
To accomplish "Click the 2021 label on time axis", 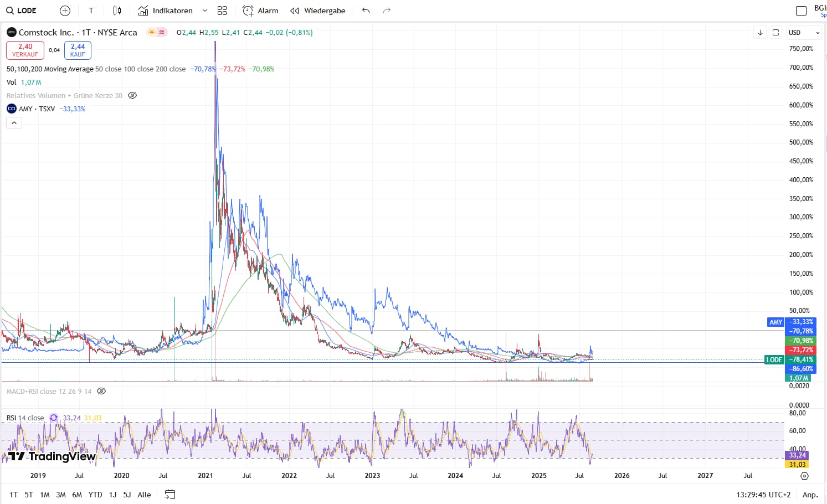I will tap(206, 476).
